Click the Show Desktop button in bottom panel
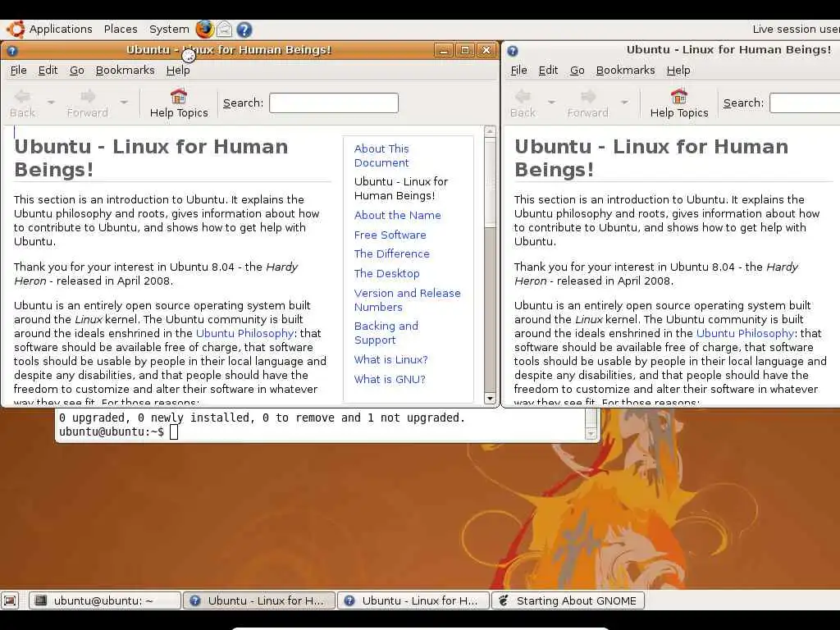 [10, 600]
